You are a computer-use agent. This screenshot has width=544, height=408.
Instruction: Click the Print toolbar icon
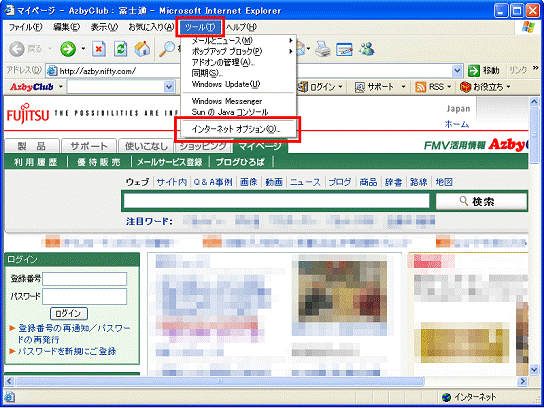pyautogui.click(x=323, y=50)
